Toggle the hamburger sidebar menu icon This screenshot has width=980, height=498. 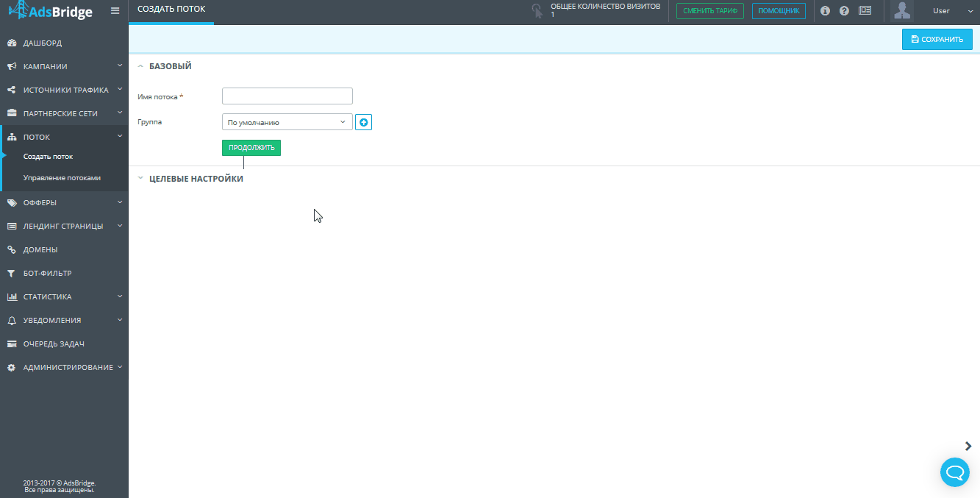(x=115, y=11)
